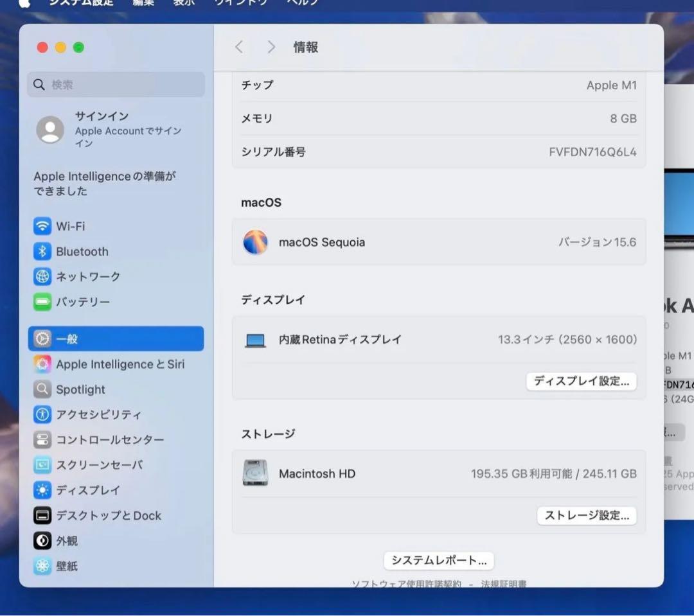Open ストレージ設定 for Macintosh HD
This screenshot has width=694, height=616.
click(585, 515)
